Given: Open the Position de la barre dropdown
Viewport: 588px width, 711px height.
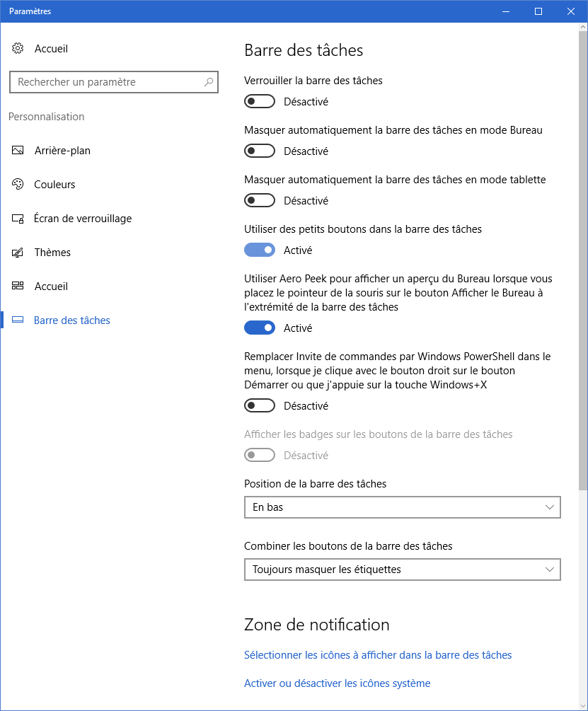Looking at the screenshot, I should 402,507.
